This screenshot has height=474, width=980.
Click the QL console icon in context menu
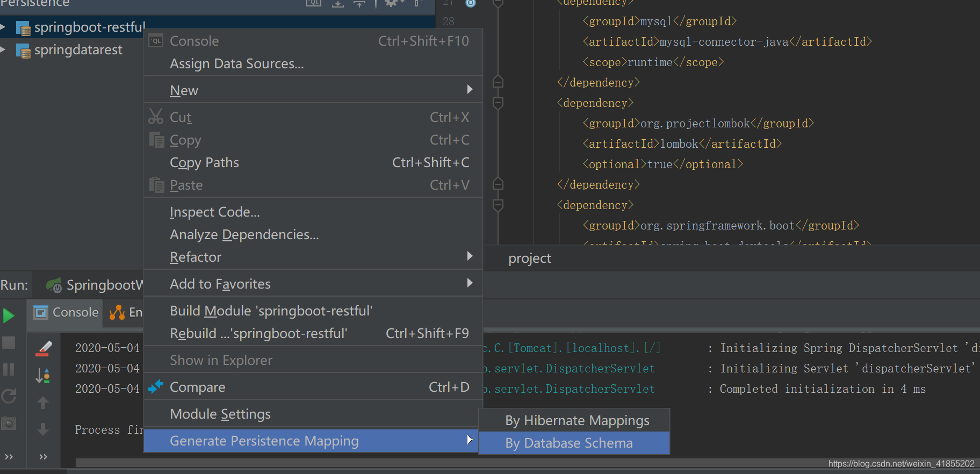coord(156,41)
